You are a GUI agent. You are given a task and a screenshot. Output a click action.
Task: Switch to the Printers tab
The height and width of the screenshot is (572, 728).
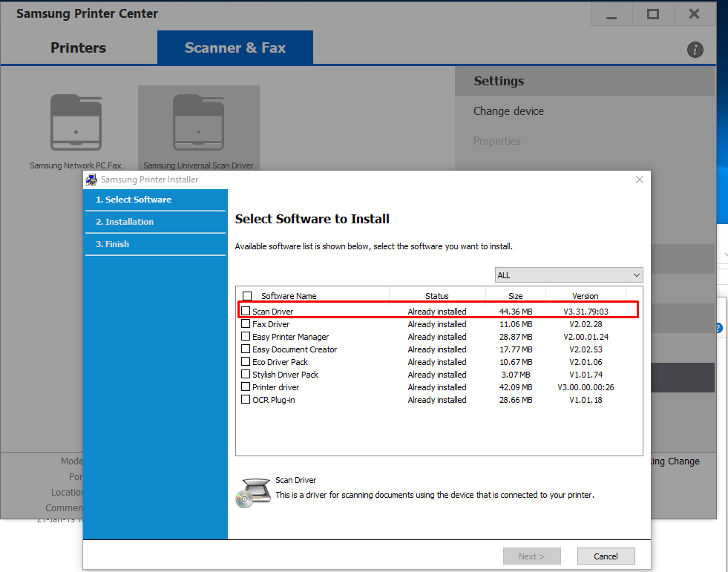[x=79, y=48]
